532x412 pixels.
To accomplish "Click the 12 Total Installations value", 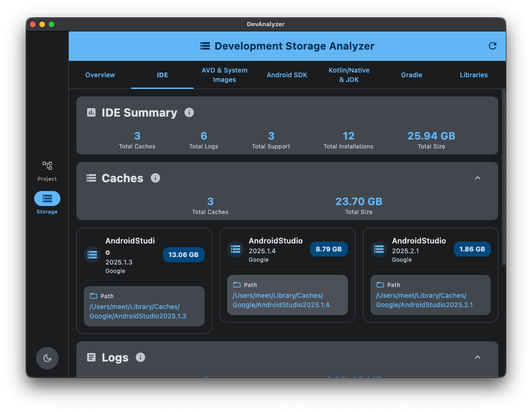I will [x=348, y=136].
